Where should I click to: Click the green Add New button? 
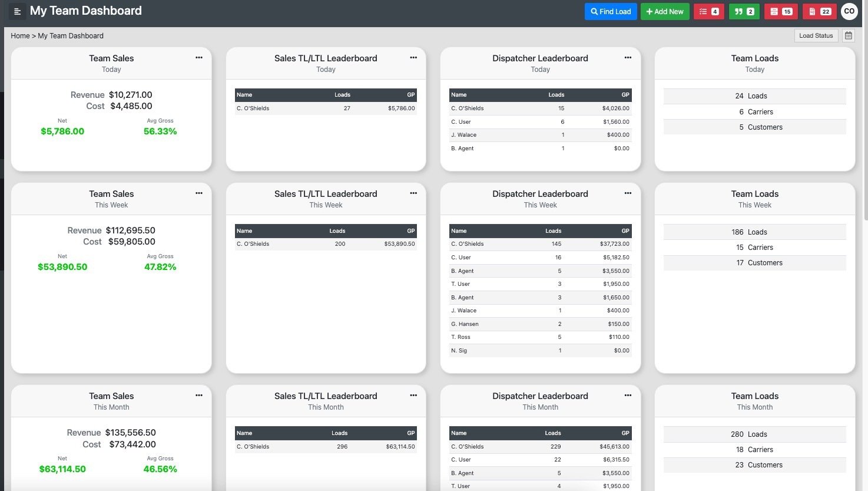tap(665, 11)
